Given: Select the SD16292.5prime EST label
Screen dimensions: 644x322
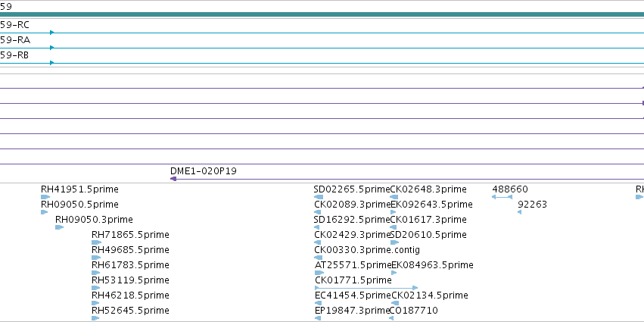Looking at the screenshot, I should click(352, 219).
